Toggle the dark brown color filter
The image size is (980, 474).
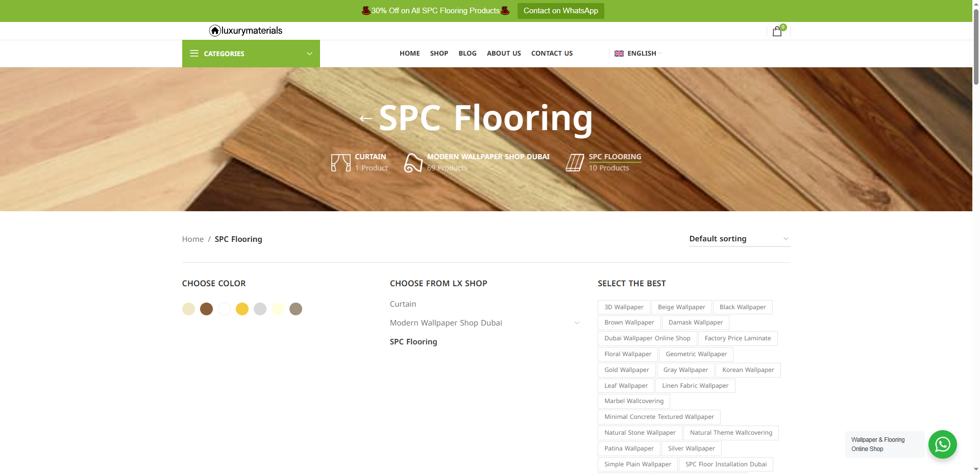pos(206,309)
